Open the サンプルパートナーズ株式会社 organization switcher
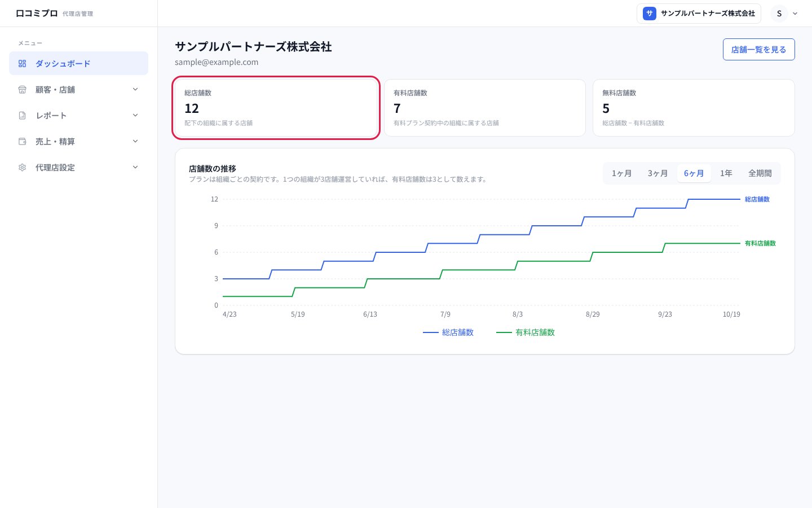Viewport: 812px width, 508px height. [x=699, y=14]
